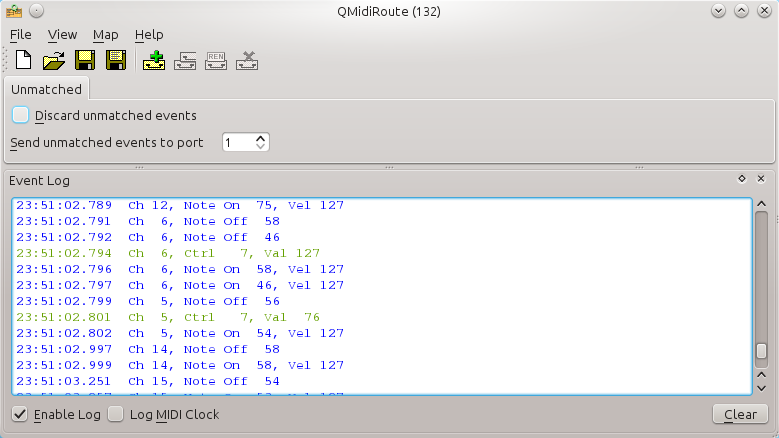This screenshot has width=779, height=438.
Task: Open the Map menu
Action: [x=105, y=35]
